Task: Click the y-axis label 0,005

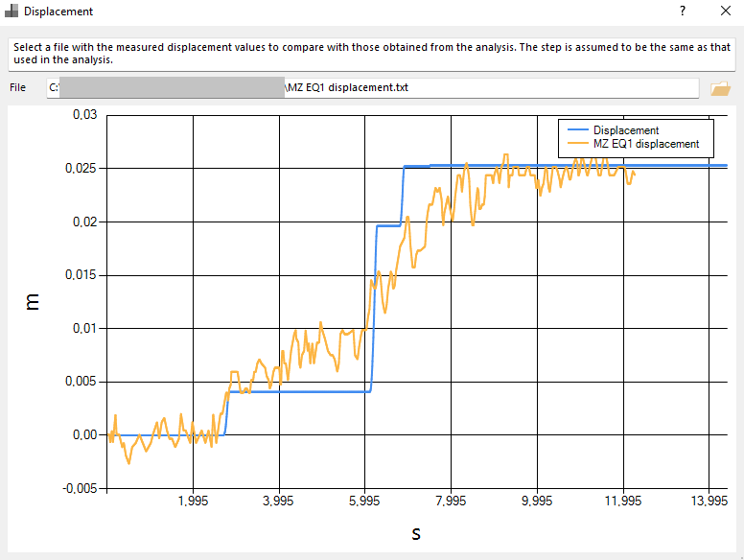Action: click(81, 382)
